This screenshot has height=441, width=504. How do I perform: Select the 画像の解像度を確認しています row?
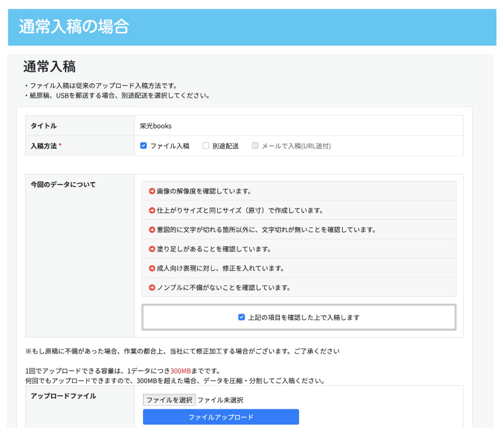[299, 191]
